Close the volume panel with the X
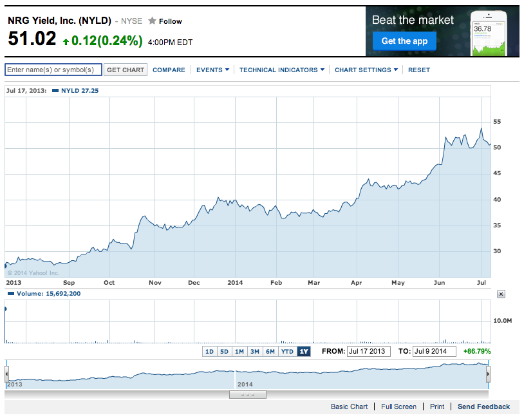Viewport: 524px width, 420px height. tap(501, 294)
